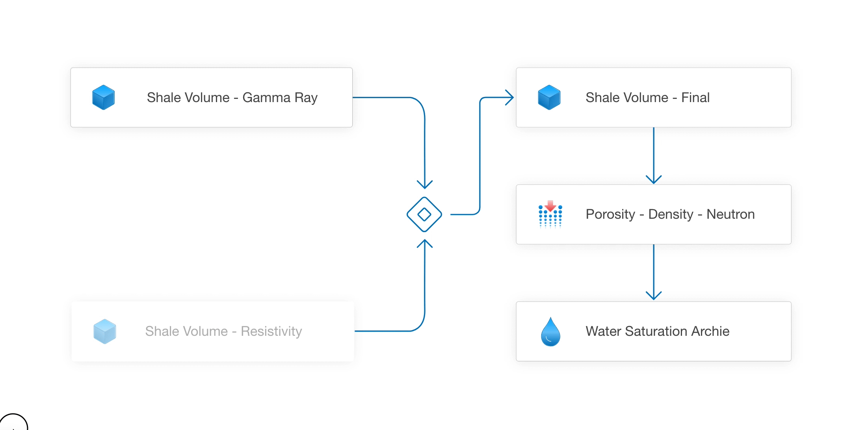Click the down arrow above Water Saturation Archie
Image resolution: width=868 pixels, height=430 pixels.
coord(654,295)
